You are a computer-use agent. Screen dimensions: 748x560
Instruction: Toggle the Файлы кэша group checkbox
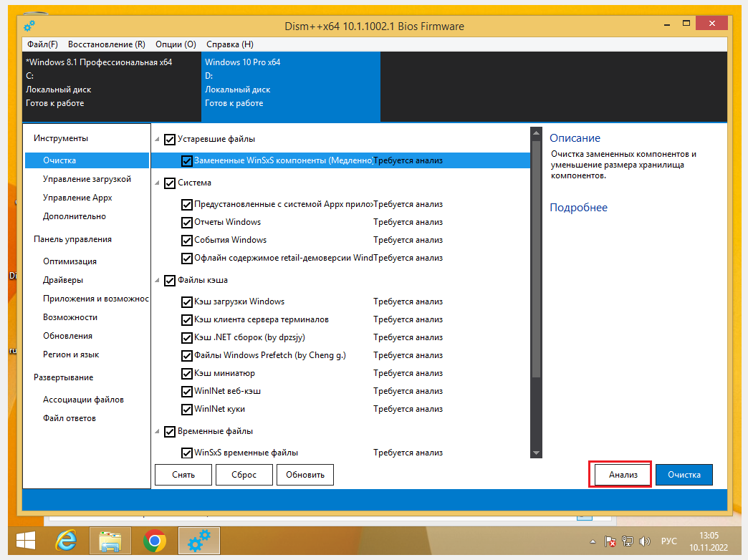tap(170, 281)
